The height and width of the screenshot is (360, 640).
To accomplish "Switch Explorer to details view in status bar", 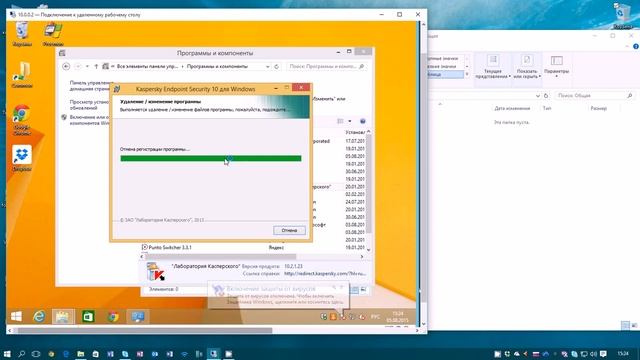I will [x=625, y=325].
